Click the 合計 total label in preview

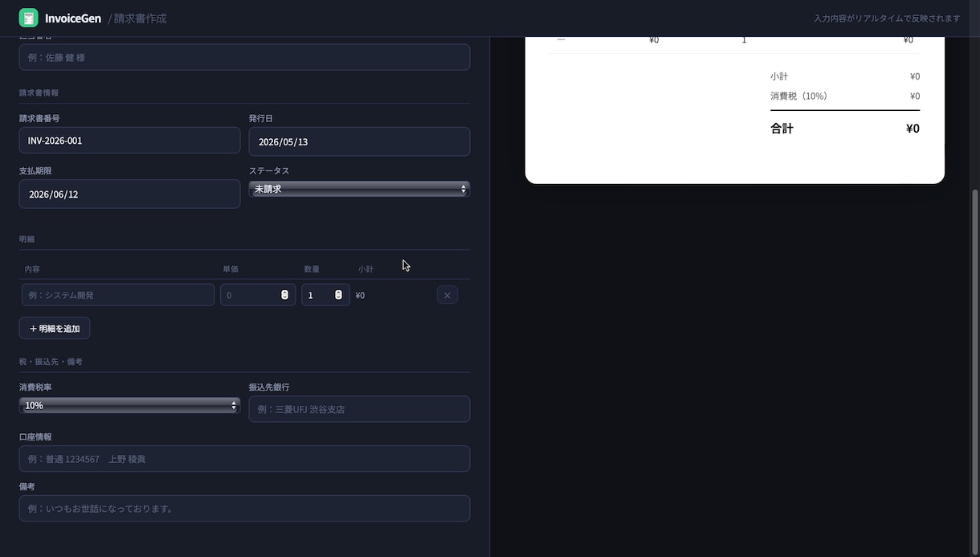(x=782, y=129)
